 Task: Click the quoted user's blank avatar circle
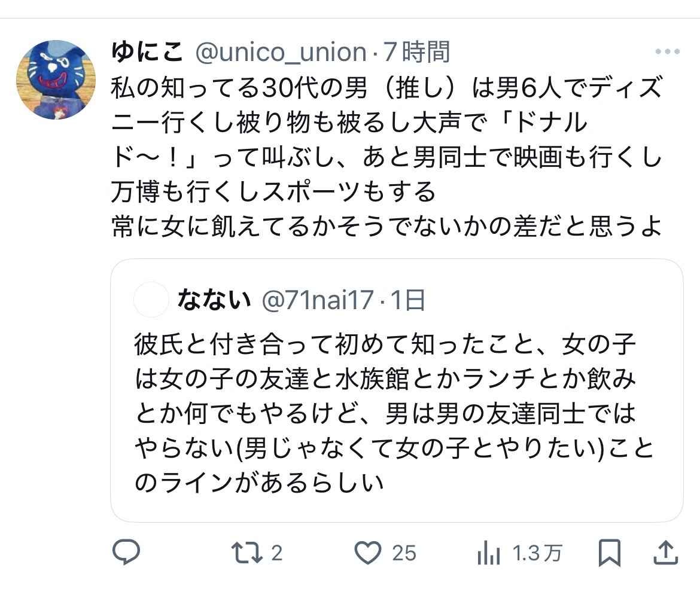click(151, 300)
